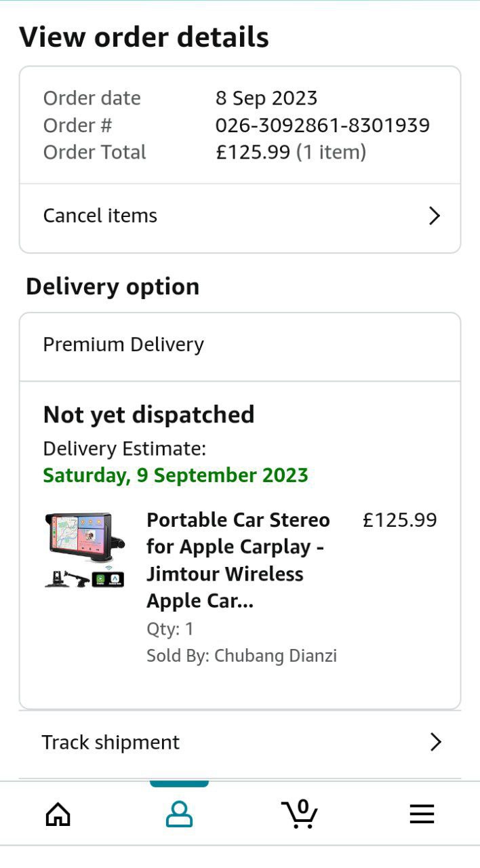Tap the chevron beside Cancel items

click(x=435, y=216)
